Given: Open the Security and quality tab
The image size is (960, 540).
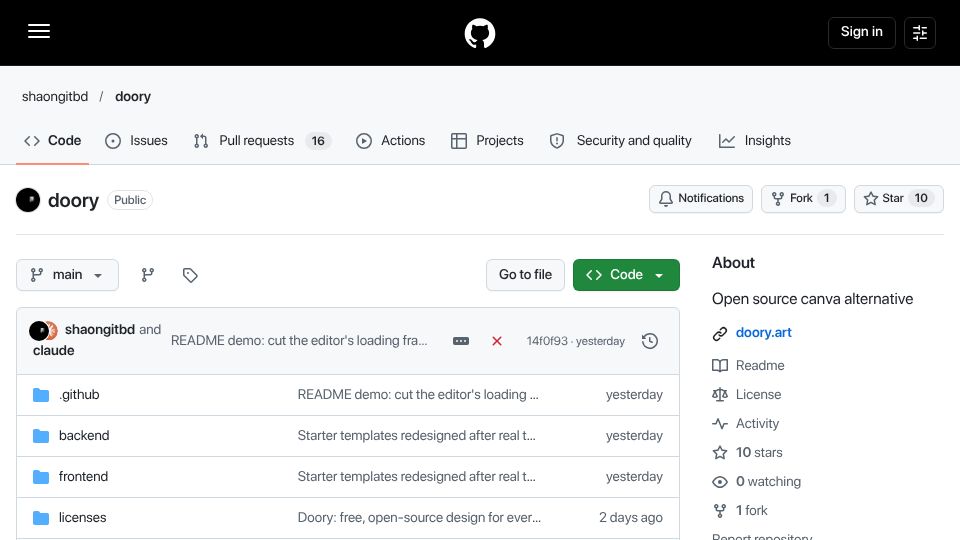Looking at the screenshot, I should [x=621, y=141].
